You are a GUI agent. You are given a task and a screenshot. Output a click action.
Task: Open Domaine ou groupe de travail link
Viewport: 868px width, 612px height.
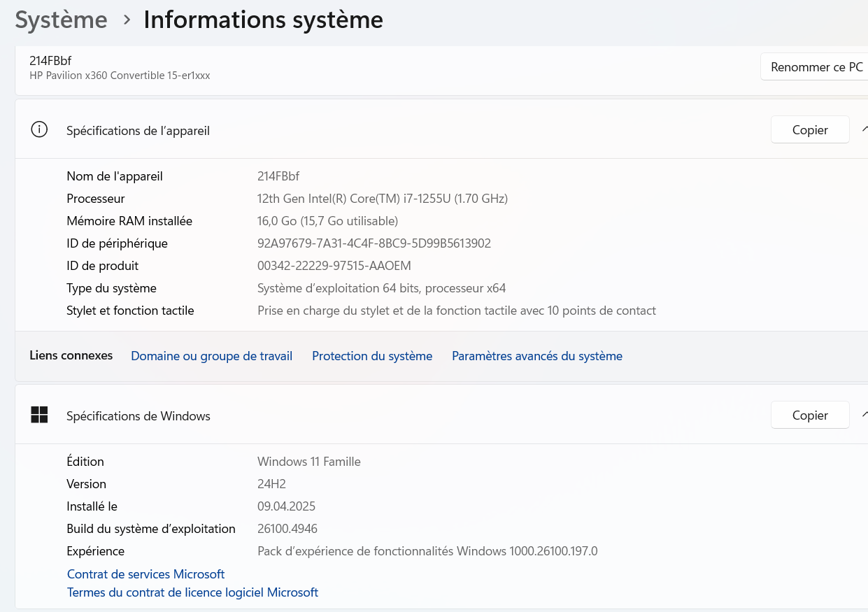(211, 356)
